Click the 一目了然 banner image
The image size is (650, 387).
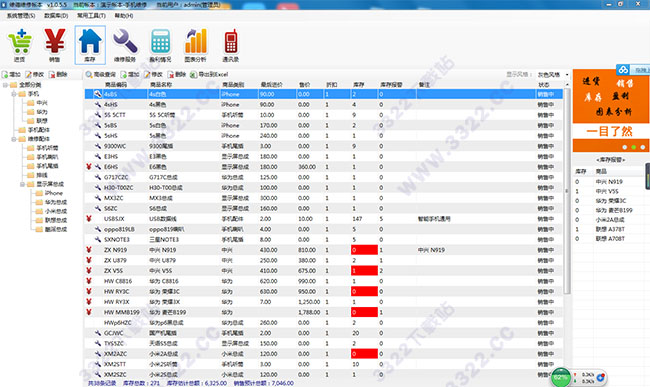point(610,131)
